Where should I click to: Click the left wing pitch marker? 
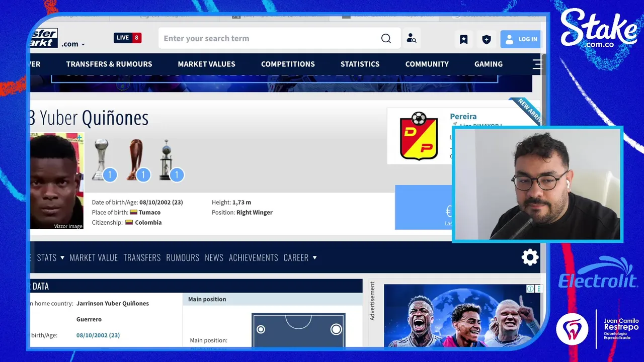pyautogui.click(x=261, y=329)
